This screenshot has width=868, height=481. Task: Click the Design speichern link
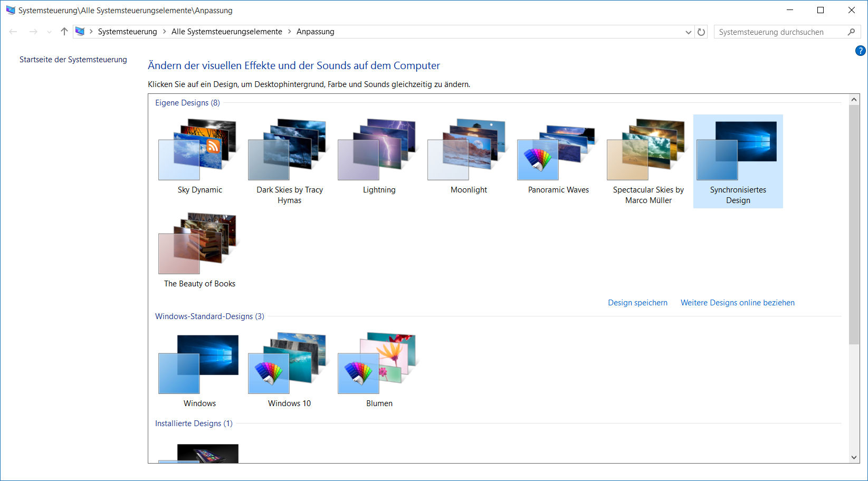coord(637,303)
